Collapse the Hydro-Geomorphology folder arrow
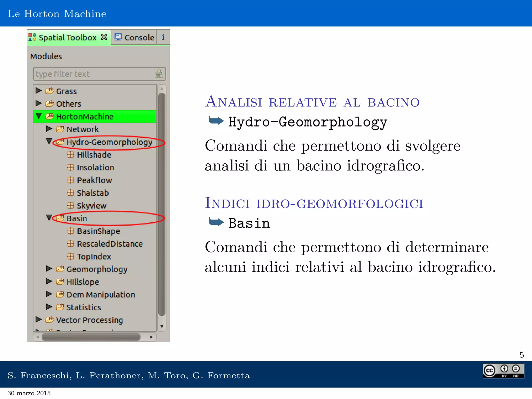 click(x=49, y=141)
